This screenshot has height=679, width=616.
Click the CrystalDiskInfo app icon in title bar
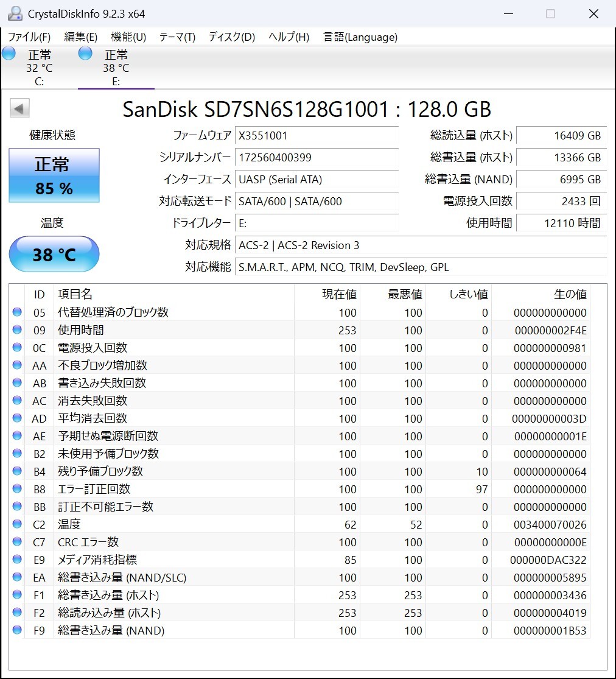(15, 14)
